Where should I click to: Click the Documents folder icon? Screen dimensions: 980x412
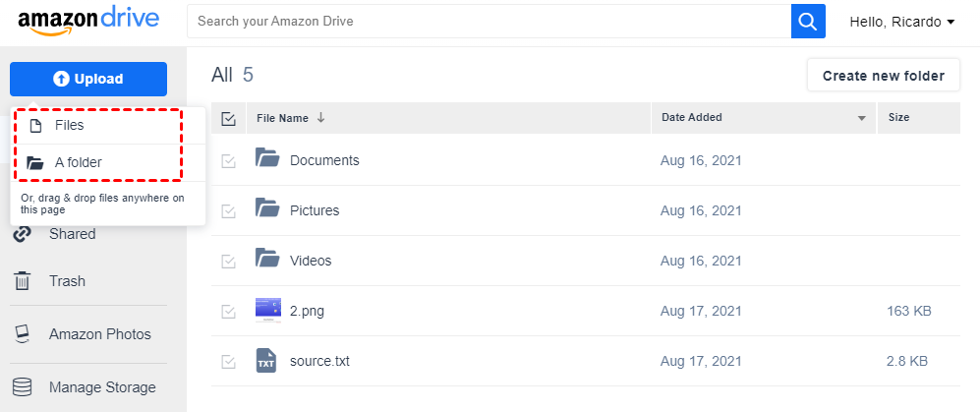(x=267, y=159)
